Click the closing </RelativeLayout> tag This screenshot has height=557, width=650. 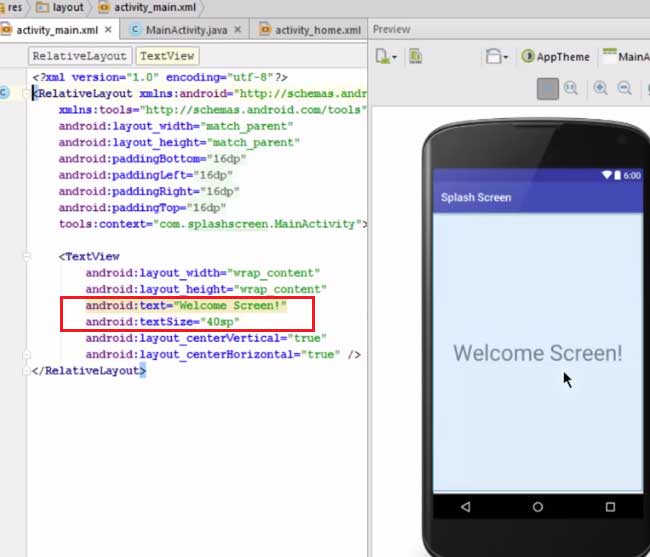[x=89, y=371]
